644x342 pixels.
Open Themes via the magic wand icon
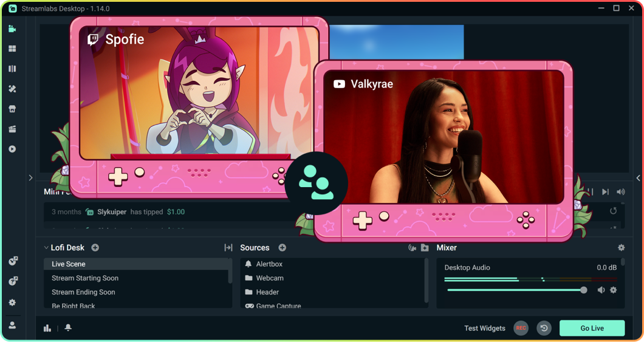tap(12, 89)
